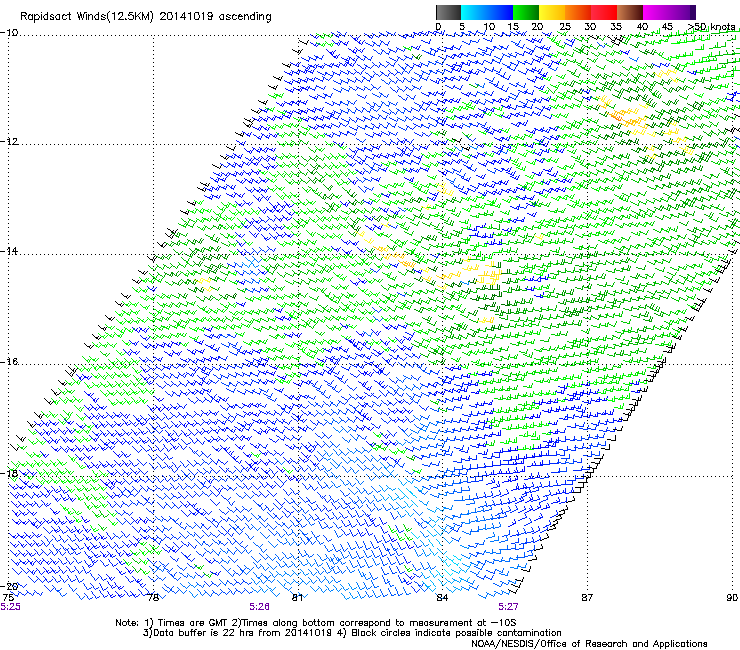This screenshot has height=650, width=740.
Task: Click the legend scale label '25'
Action: click(x=565, y=27)
